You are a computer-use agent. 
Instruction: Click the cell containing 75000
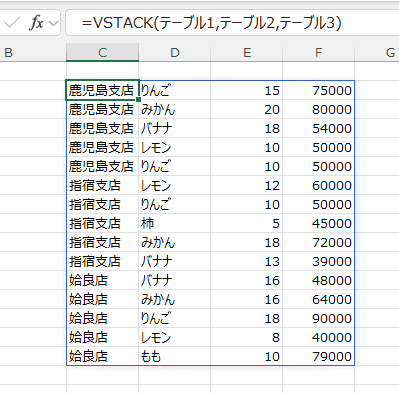319,90
